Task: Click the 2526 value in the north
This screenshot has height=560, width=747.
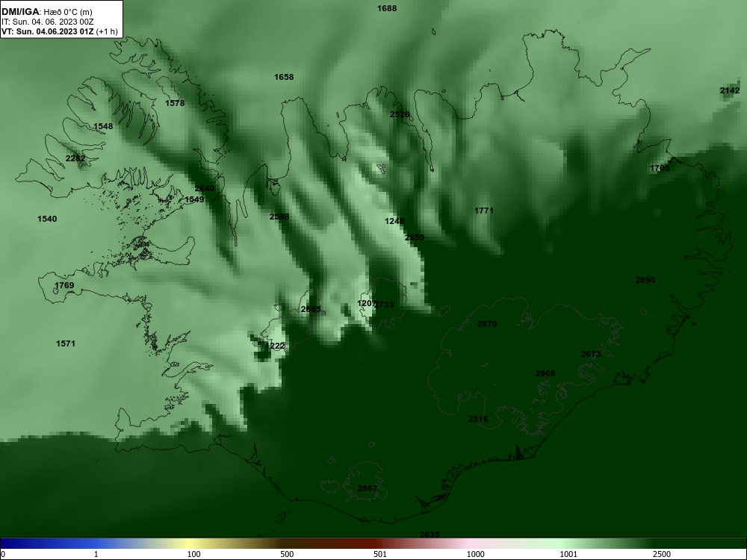Action: 400,114
